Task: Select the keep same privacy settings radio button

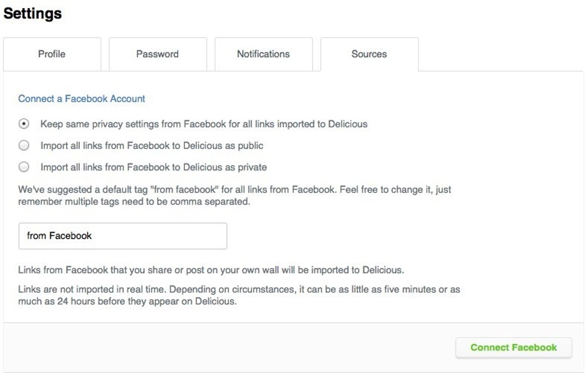Action: [24, 124]
